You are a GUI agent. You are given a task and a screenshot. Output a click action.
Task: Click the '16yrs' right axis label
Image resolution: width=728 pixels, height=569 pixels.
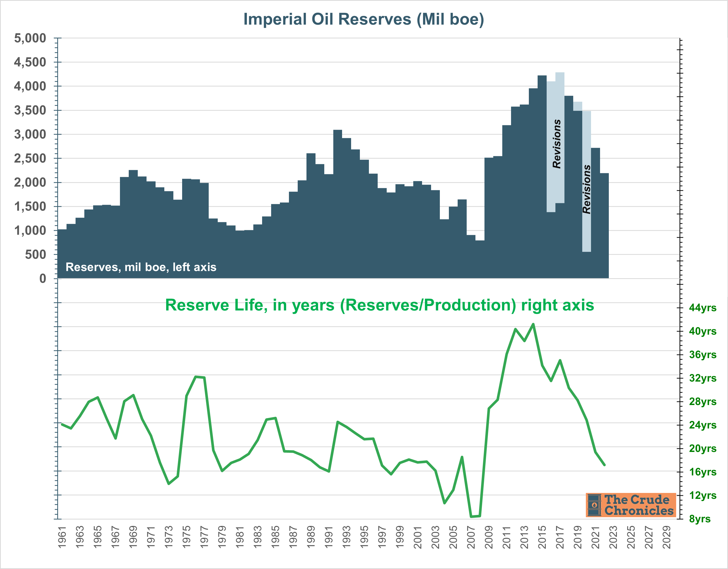coord(703,472)
